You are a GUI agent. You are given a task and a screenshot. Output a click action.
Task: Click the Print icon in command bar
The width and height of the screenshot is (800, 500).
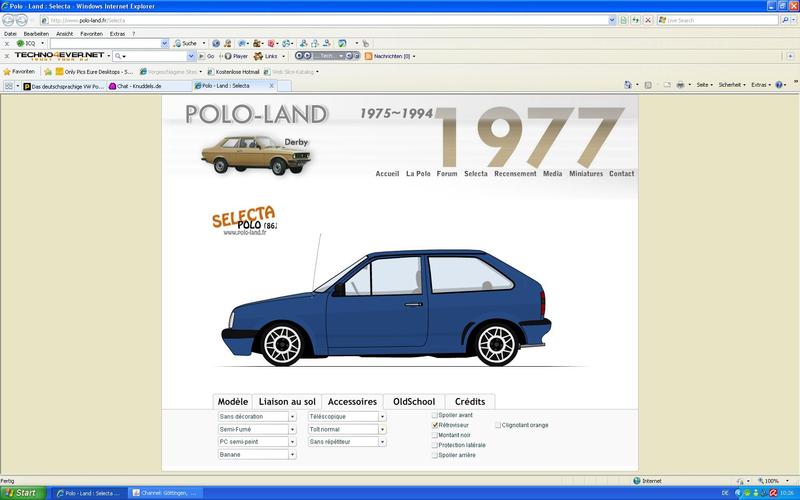(680, 85)
